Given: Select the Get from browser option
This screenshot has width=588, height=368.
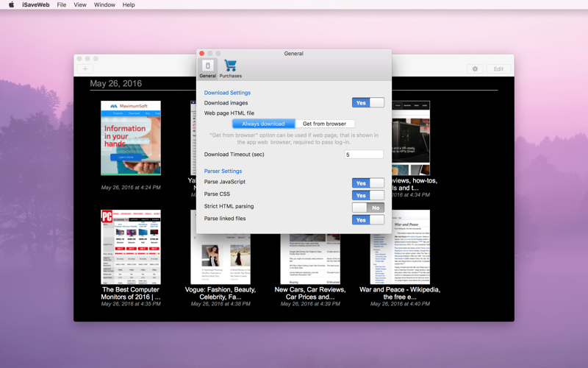Looking at the screenshot, I should [x=324, y=124].
